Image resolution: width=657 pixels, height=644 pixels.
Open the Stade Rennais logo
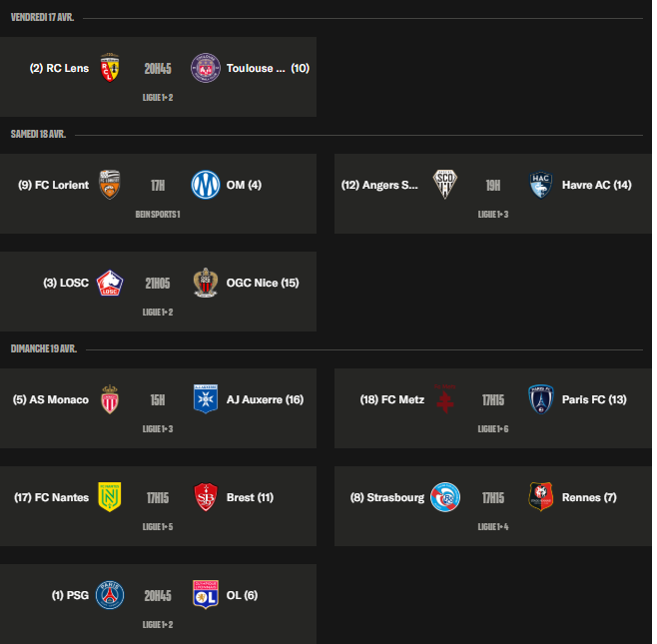coord(540,497)
